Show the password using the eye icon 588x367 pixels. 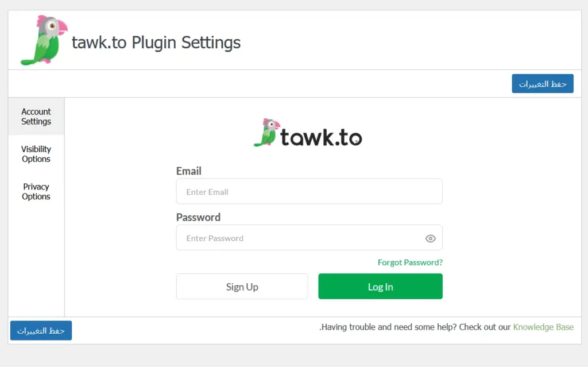point(431,238)
